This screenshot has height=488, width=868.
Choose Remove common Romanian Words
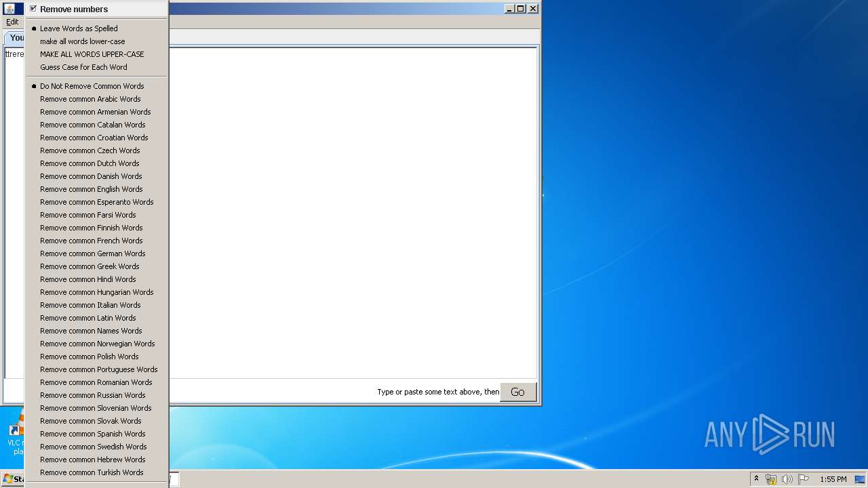[97, 382]
